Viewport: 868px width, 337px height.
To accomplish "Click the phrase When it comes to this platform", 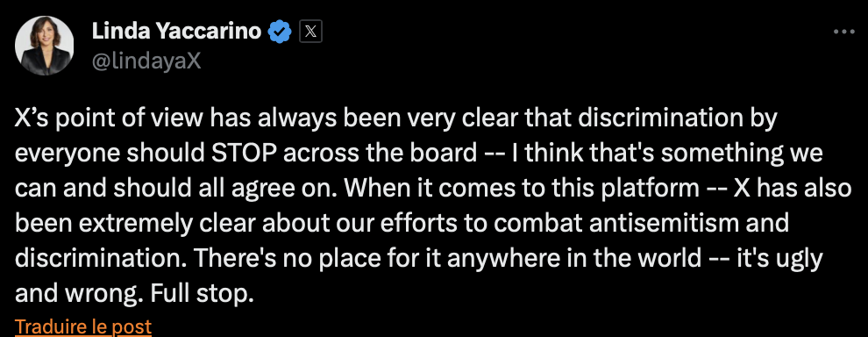I will pyautogui.click(x=521, y=189).
